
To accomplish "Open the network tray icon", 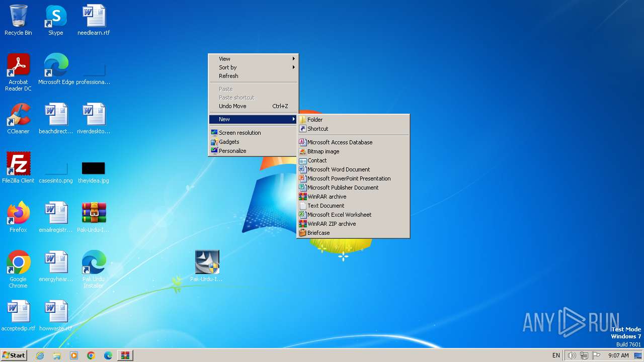I will (584, 355).
